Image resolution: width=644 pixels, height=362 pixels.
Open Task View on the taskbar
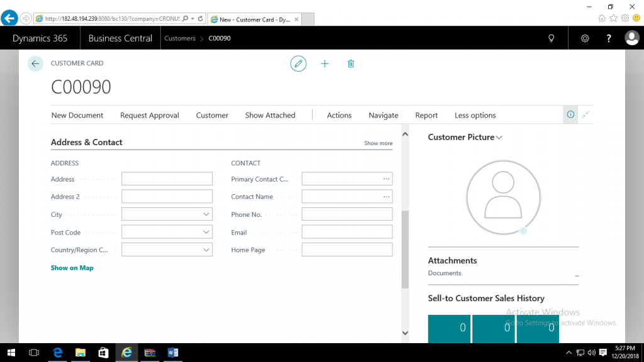[x=34, y=353]
